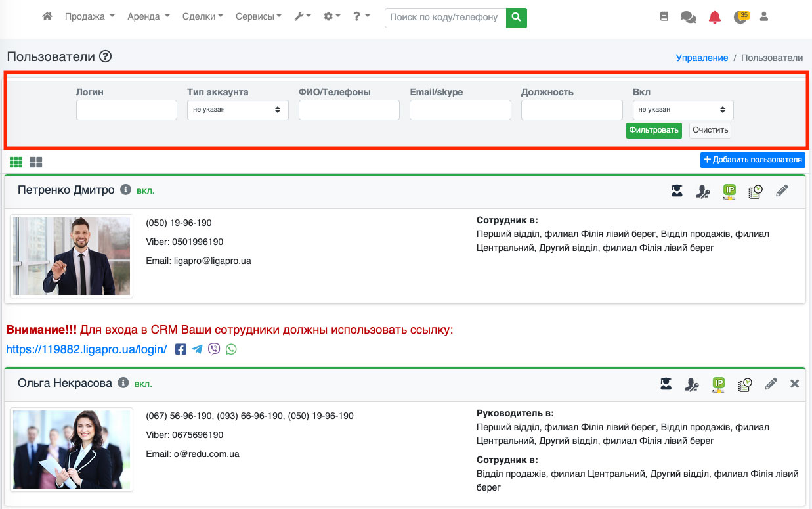Click the graduate icon for Петренко Дмитро

(x=677, y=191)
